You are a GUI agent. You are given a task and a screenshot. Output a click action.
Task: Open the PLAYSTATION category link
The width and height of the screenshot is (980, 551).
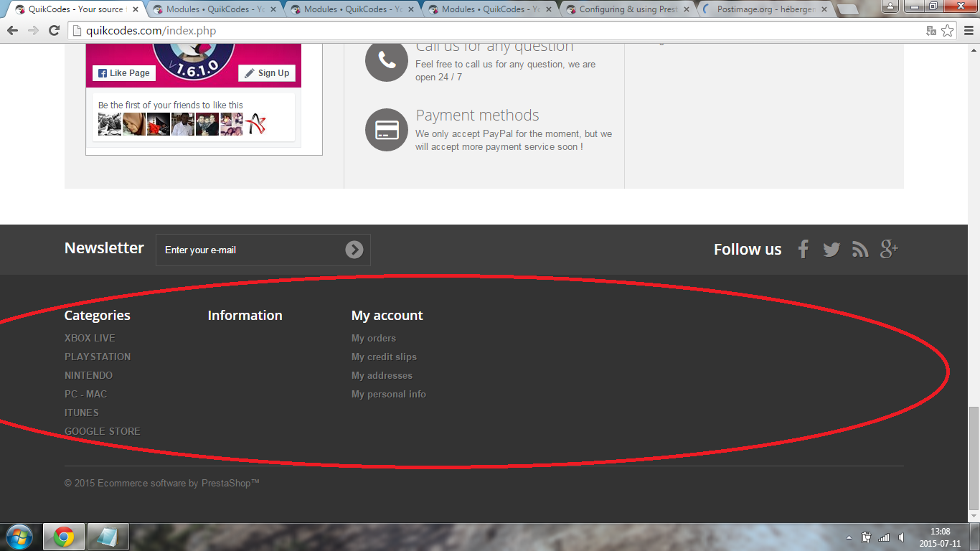point(98,357)
